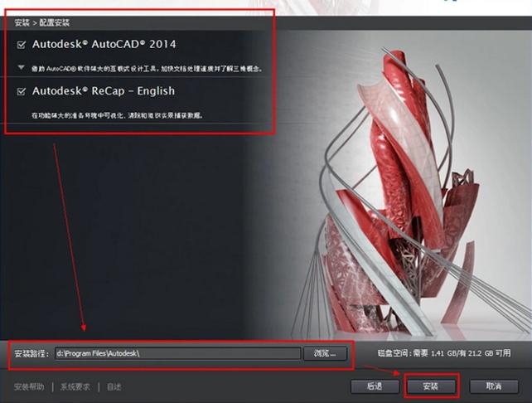Viewport: 532px width, 403px height.
Task: Click the 浏览... browse button
Action: click(x=325, y=353)
